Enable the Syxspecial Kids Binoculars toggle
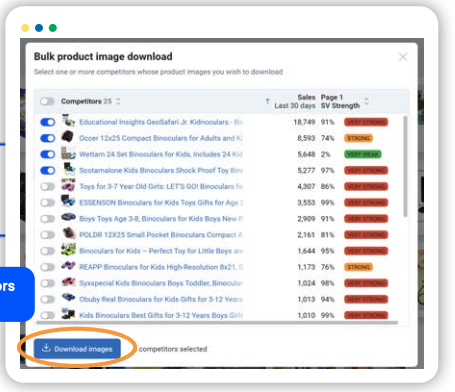Viewport: 455px width, 392px height. [48, 283]
